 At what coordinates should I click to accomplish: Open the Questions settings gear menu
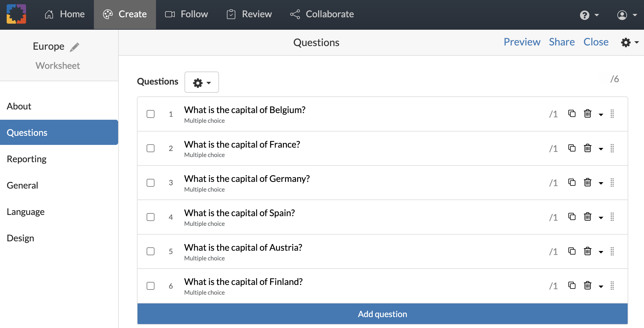201,82
